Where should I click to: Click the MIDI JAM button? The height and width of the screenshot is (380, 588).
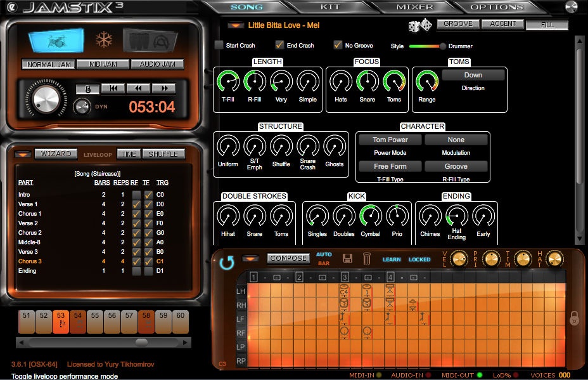coord(103,64)
